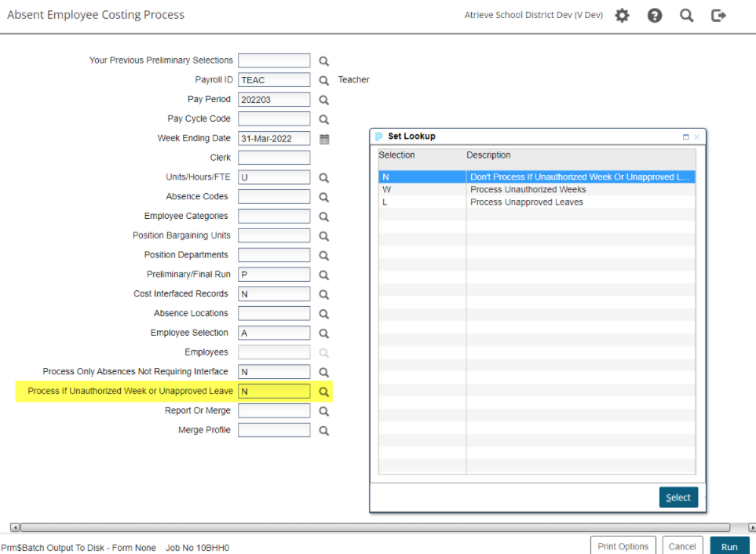Open Print Options

coord(623,546)
